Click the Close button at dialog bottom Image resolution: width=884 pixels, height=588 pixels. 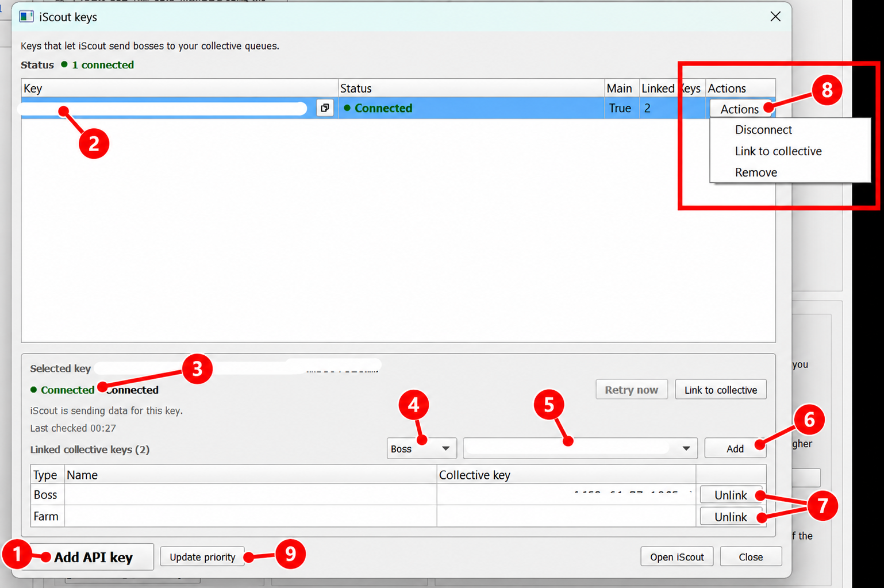[751, 557]
